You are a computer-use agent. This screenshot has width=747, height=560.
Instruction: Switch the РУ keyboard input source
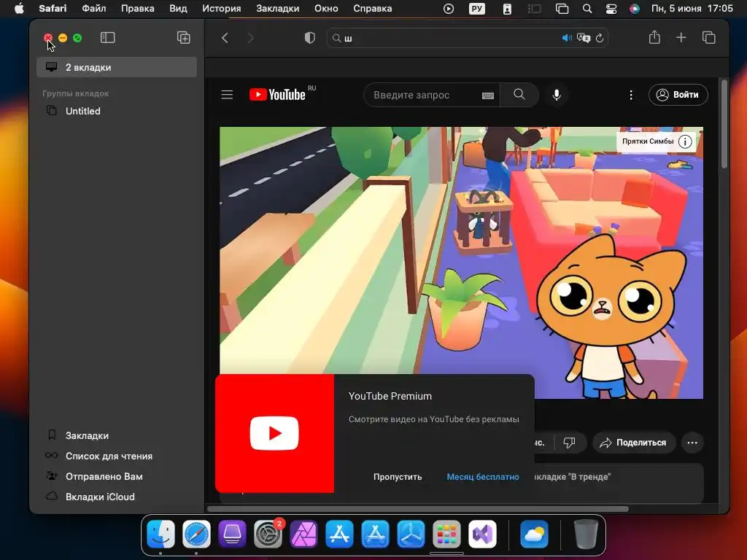(477, 9)
